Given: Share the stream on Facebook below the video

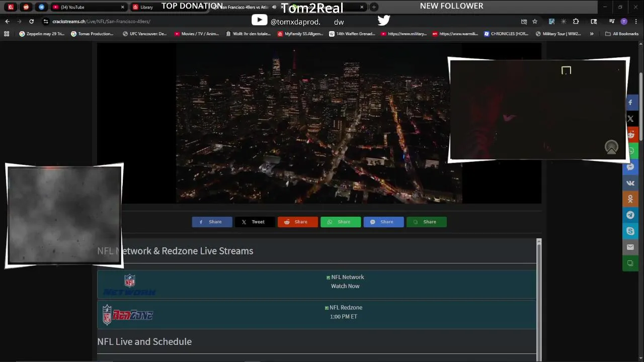Looking at the screenshot, I should 212,222.
